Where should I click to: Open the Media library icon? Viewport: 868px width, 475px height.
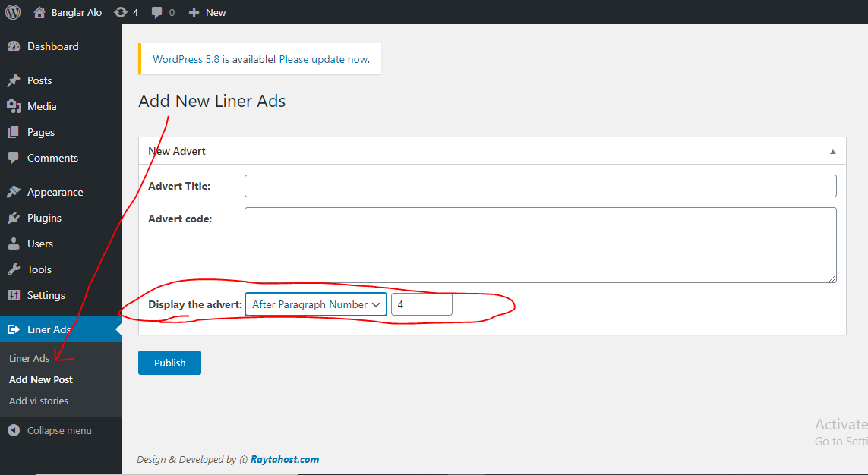tap(14, 106)
